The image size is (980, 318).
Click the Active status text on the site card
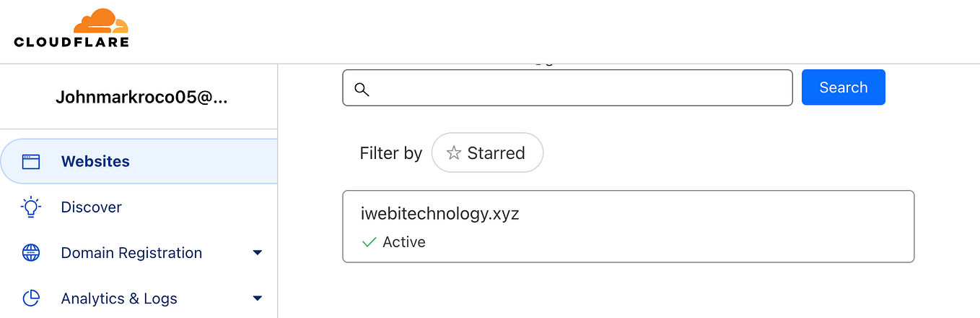click(x=404, y=242)
